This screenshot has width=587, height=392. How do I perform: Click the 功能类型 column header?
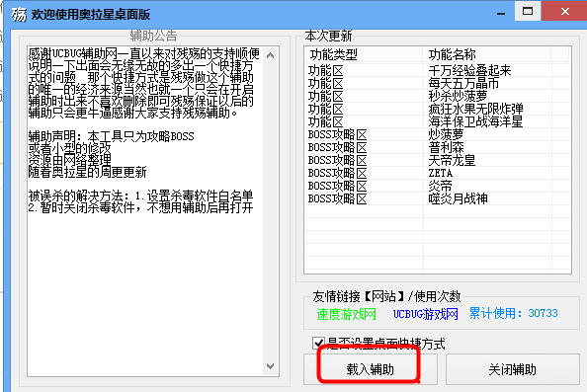click(363, 54)
